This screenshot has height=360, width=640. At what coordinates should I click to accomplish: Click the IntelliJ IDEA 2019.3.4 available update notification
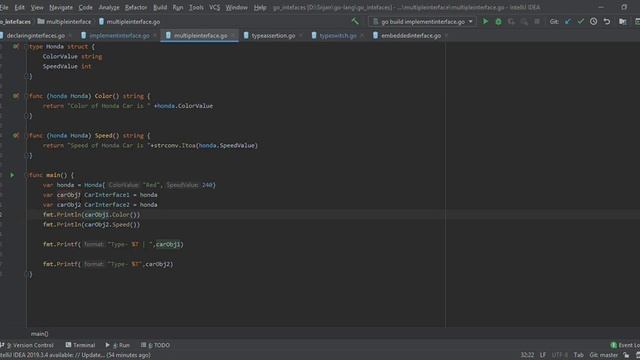pyautogui.click(x=76, y=355)
